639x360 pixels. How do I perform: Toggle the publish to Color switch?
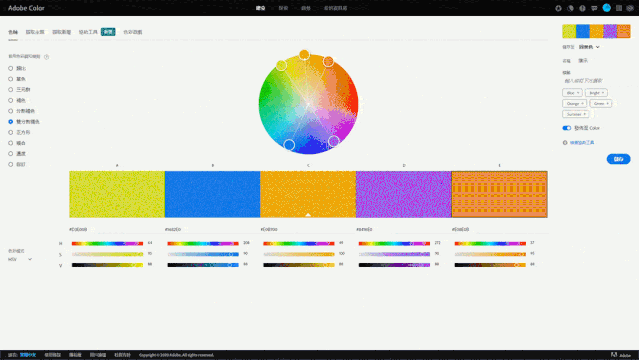click(x=566, y=128)
